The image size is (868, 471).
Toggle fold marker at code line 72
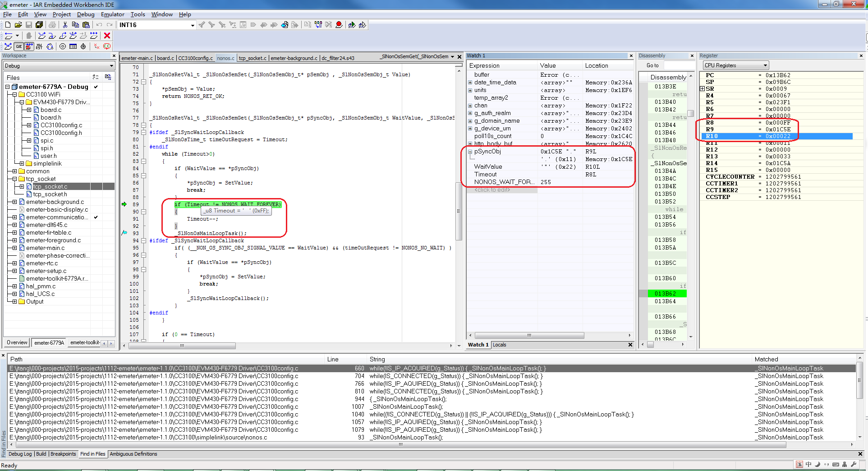point(143,82)
